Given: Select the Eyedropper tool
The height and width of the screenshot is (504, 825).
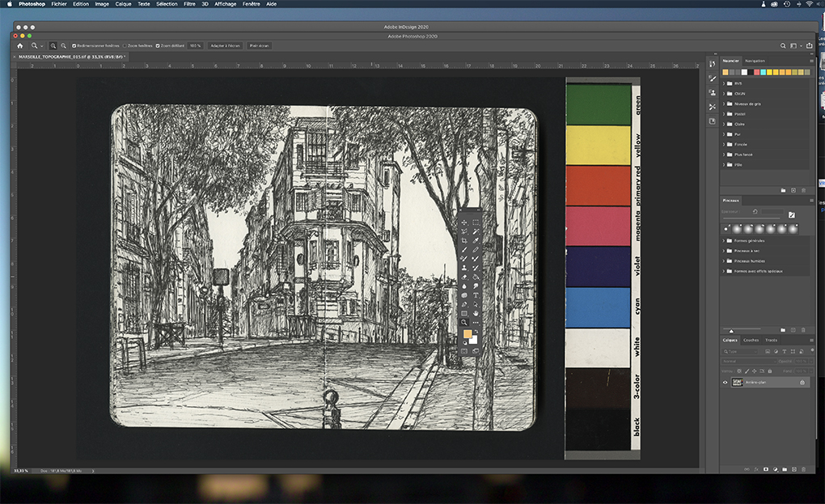Looking at the screenshot, I should click(x=476, y=240).
